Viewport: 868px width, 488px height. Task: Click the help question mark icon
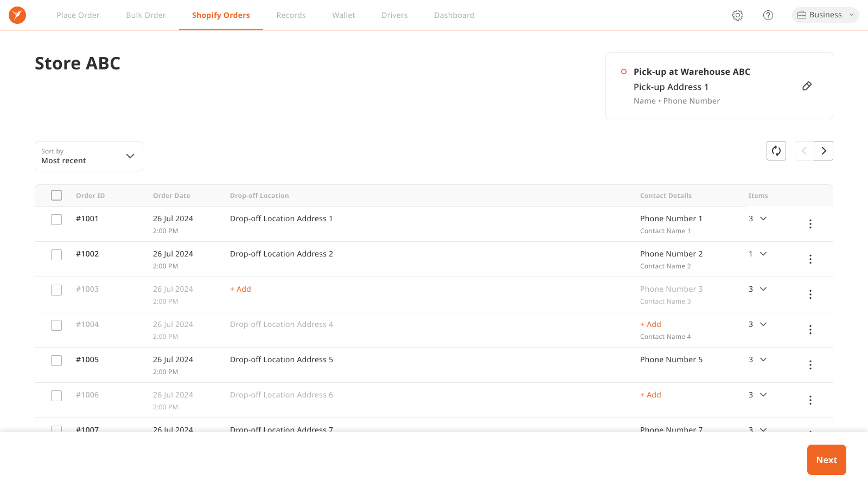[x=768, y=15]
